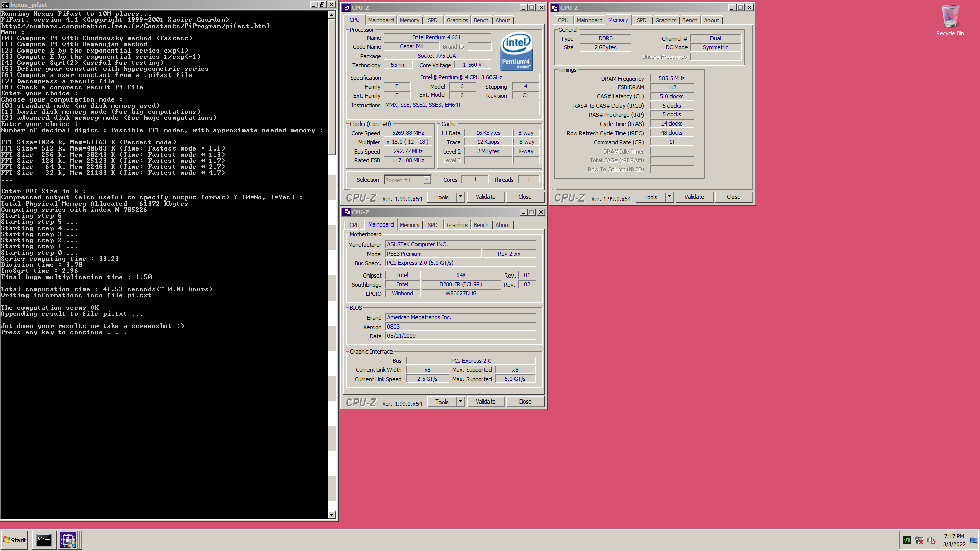Click Tools button in Mainboard window
This screenshot has width=980, height=551.
click(442, 402)
